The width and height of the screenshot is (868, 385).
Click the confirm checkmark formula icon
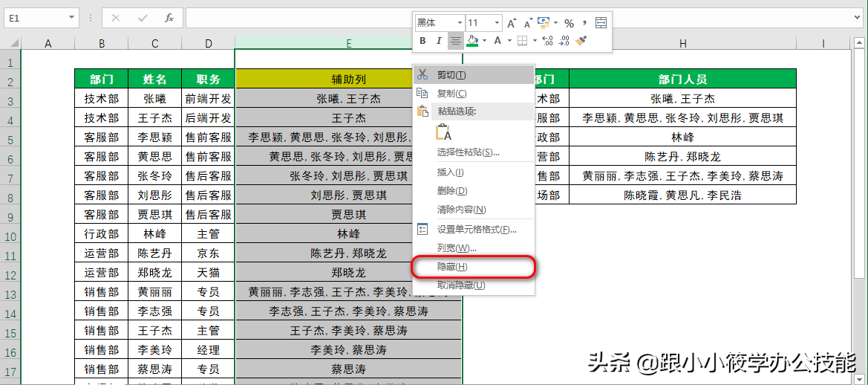[143, 18]
